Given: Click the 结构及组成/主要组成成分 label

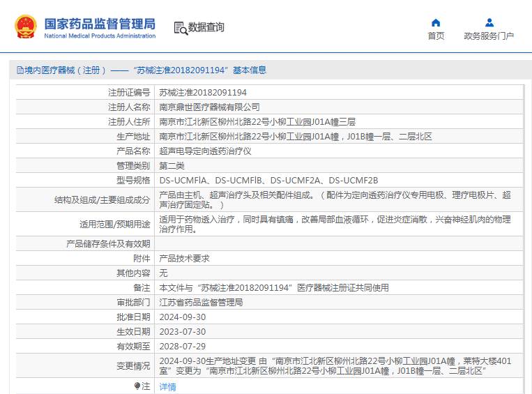Looking at the screenshot, I should pos(102,200).
